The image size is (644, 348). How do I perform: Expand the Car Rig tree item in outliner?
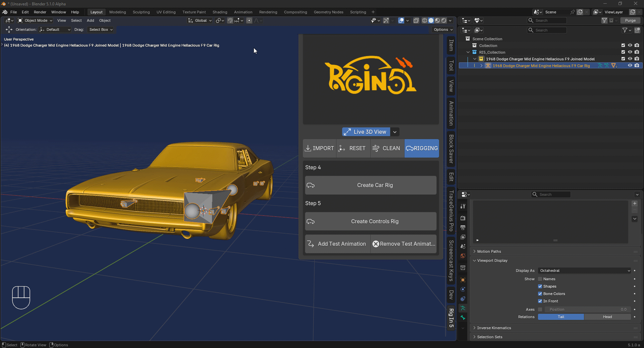tap(481, 66)
